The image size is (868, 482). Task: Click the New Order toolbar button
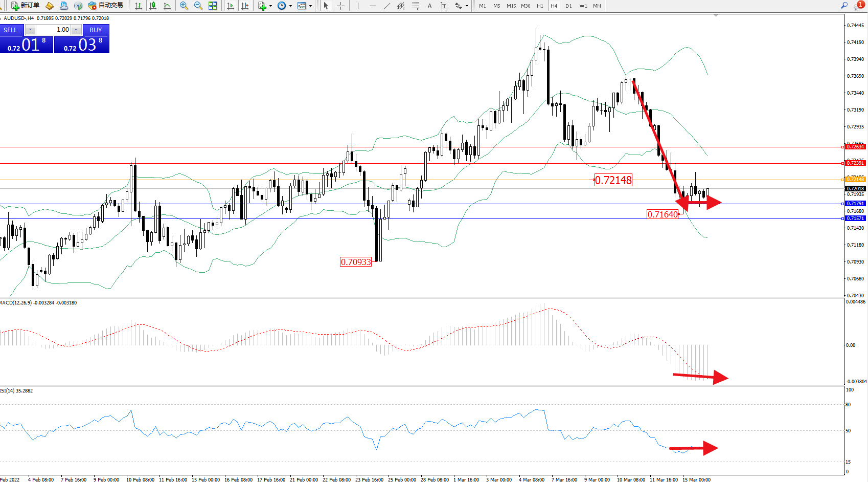[x=25, y=6]
